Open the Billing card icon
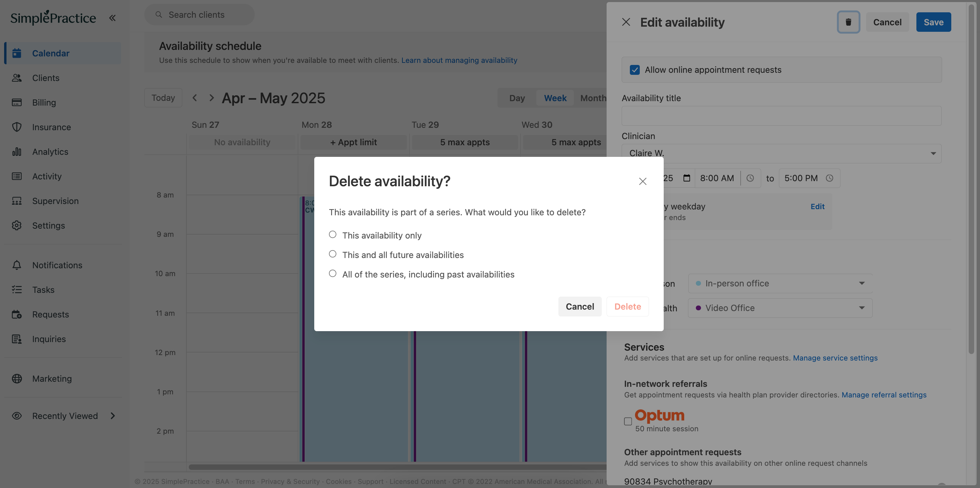This screenshot has height=488, width=980. [17, 102]
